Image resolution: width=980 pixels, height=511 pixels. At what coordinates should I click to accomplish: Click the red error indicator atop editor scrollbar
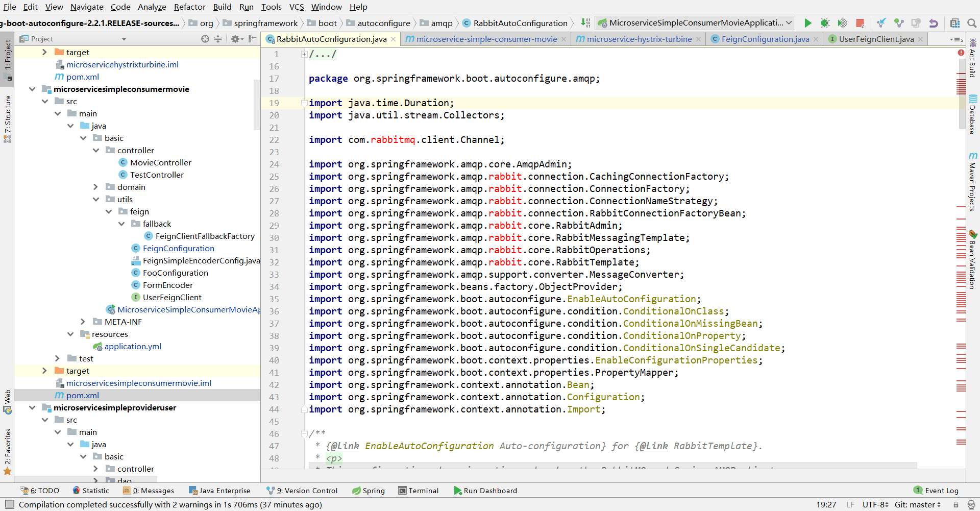click(961, 53)
